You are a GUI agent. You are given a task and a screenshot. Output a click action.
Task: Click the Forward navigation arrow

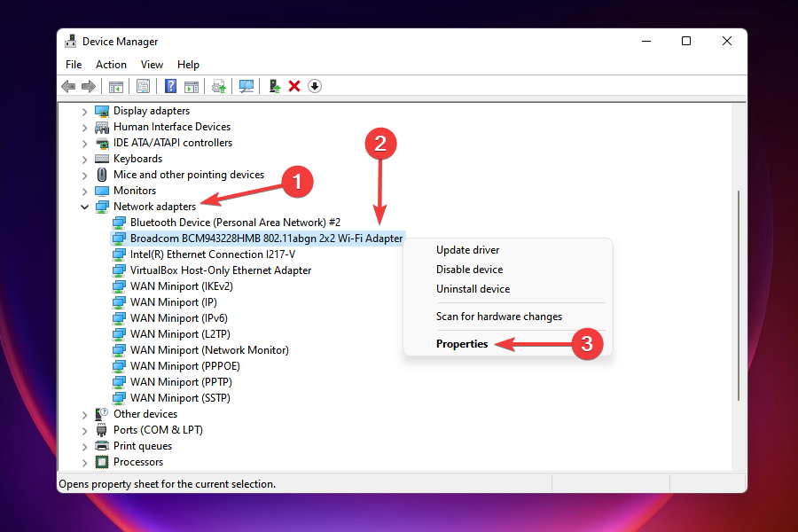[x=88, y=86]
